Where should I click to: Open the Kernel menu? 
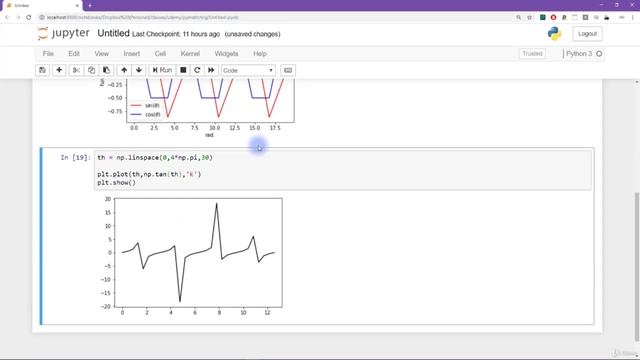pos(190,53)
